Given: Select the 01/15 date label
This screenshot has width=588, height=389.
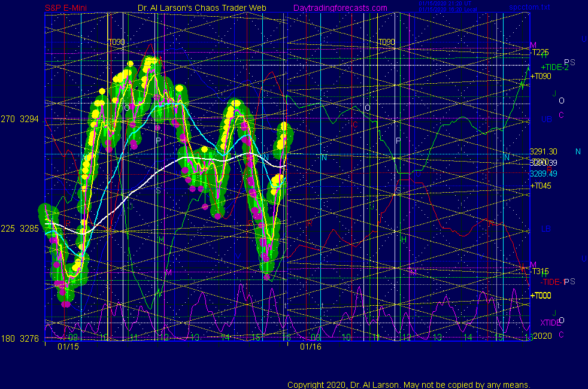Looking at the screenshot, I should click(68, 347).
